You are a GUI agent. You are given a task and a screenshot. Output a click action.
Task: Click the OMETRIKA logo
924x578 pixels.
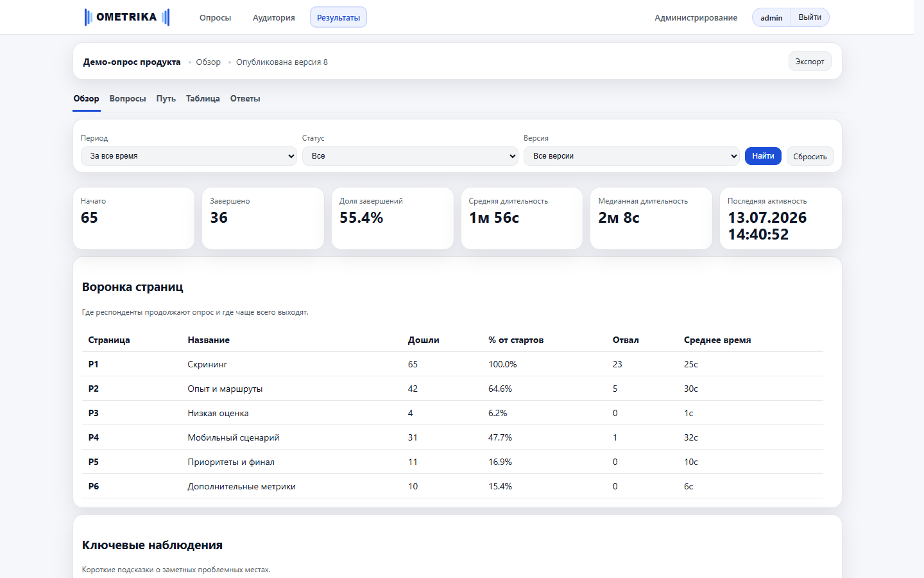[127, 17]
